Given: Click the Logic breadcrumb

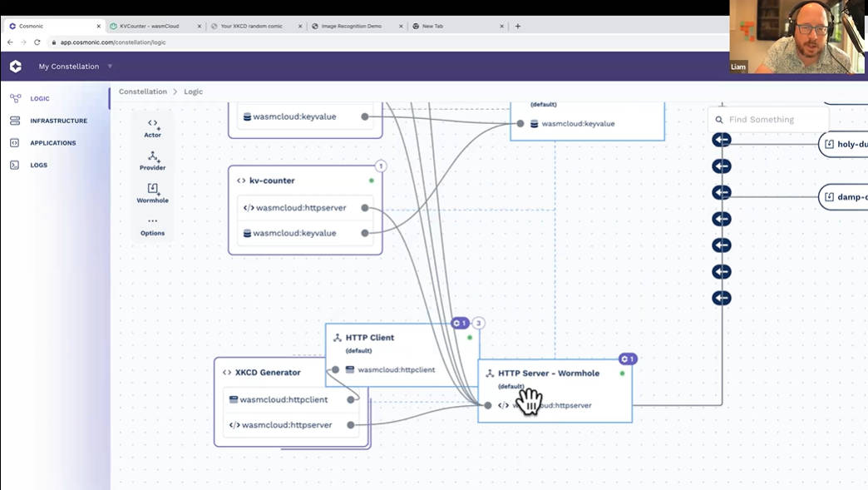Looking at the screenshot, I should pyautogui.click(x=193, y=92).
